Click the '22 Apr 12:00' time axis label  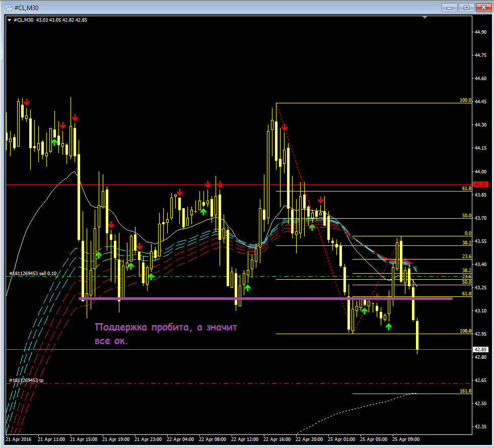[x=245, y=439]
